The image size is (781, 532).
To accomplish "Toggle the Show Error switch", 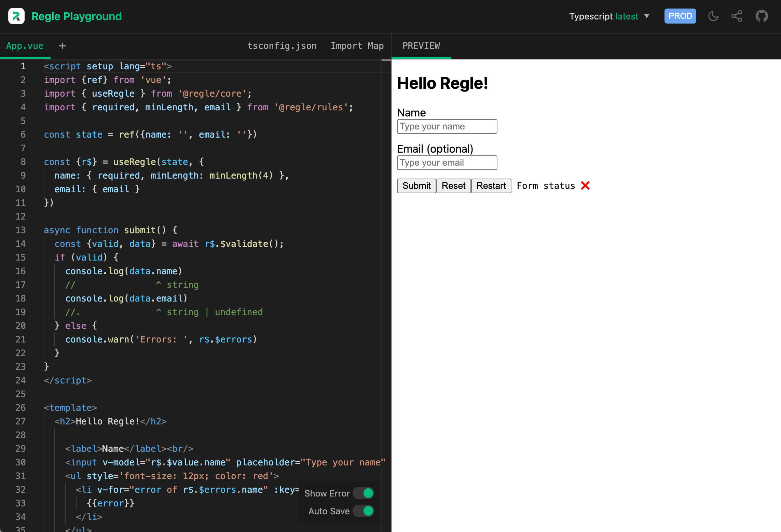I will 364,493.
